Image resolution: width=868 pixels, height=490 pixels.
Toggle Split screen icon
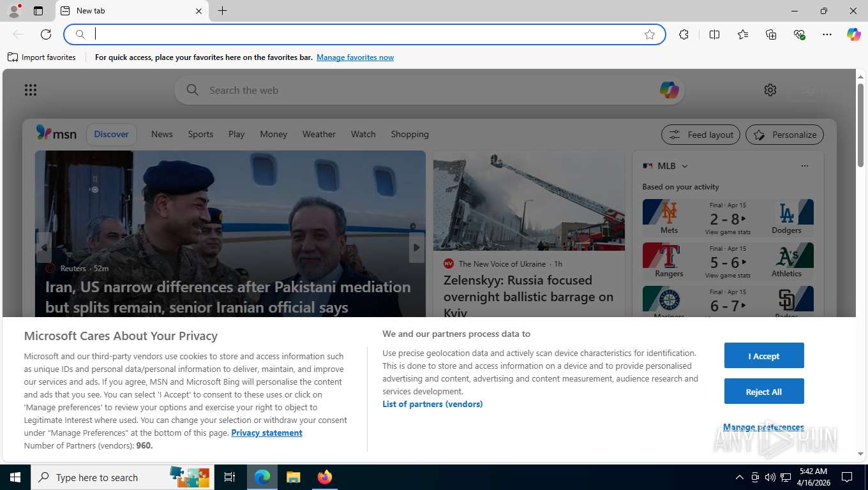tap(714, 34)
